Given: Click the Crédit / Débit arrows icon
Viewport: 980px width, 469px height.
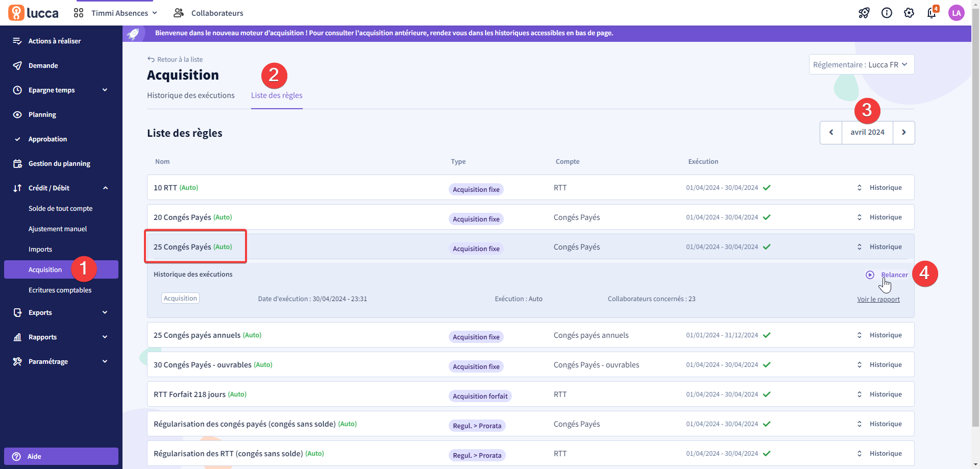Looking at the screenshot, I should (x=17, y=188).
